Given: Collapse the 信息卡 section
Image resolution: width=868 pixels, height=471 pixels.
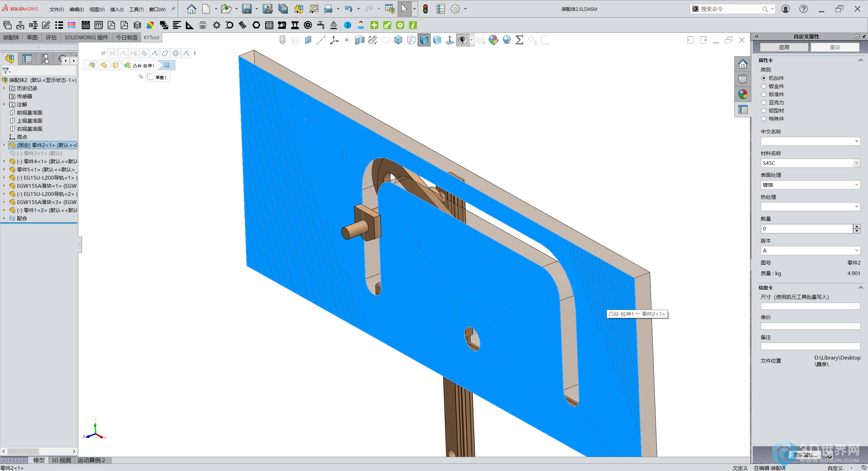Looking at the screenshot, I should 861,288.
